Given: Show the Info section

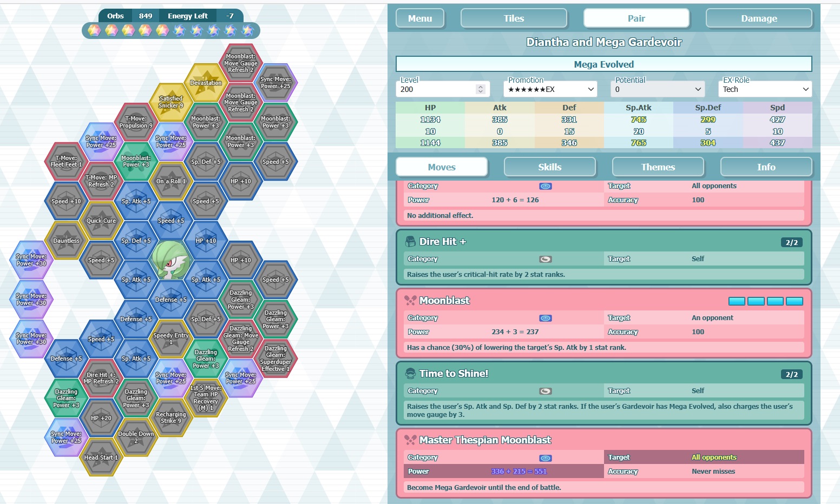Looking at the screenshot, I should point(766,167).
